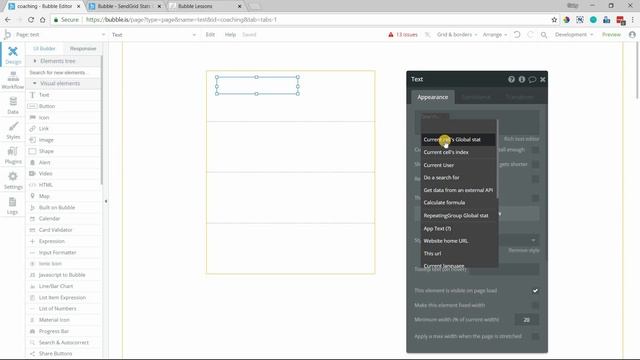
Task: Click inside 'Search for new elements' field
Action: click(x=63, y=72)
